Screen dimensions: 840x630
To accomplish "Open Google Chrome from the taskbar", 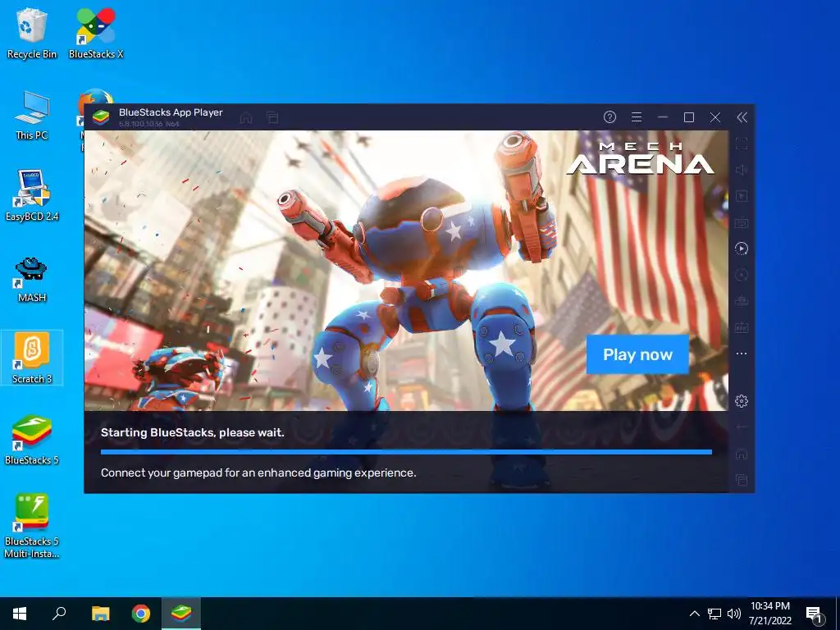I will point(141,614).
